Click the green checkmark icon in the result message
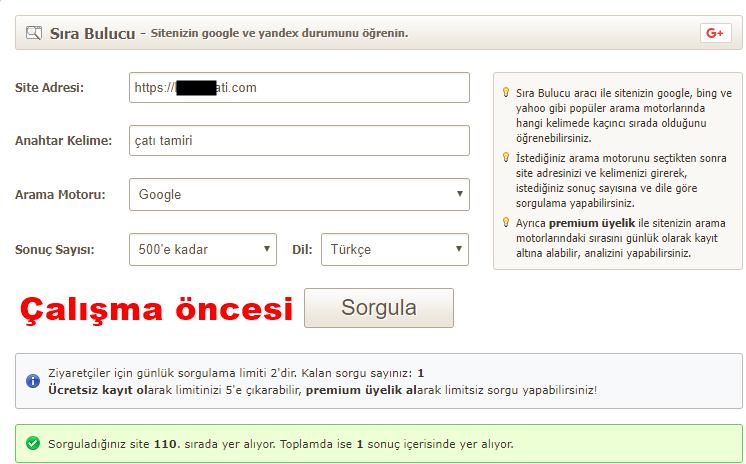746x464 pixels. tap(33, 443)
